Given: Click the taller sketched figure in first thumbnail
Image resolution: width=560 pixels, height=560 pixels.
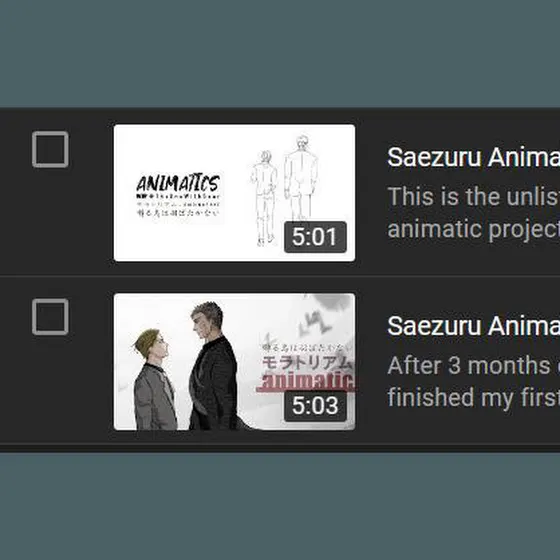Looking at the screenshot, I should 301,178.
